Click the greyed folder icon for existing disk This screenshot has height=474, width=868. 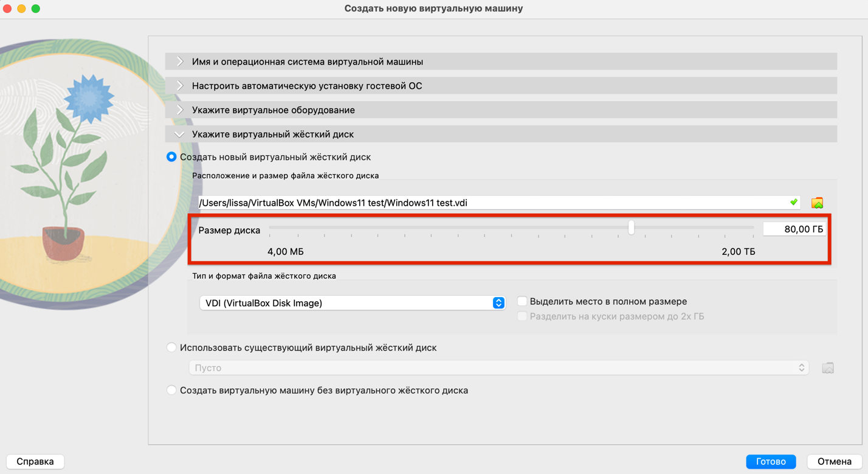[x=827, y=368]
